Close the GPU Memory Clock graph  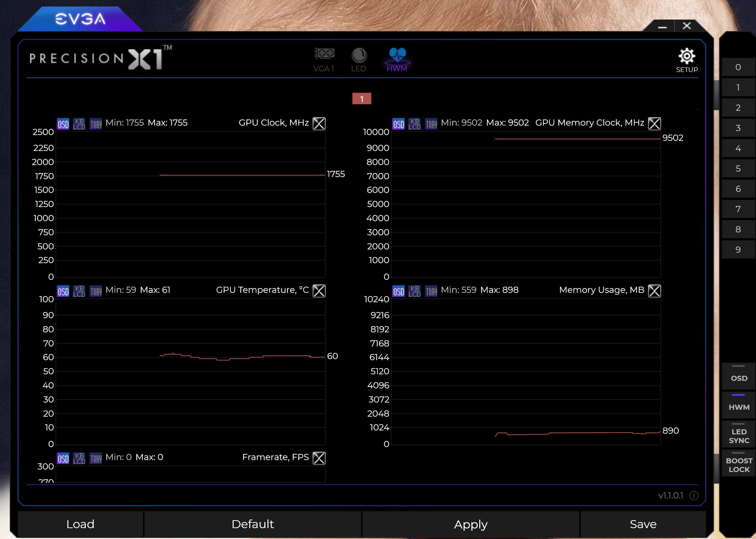click(x=654, y=123)
